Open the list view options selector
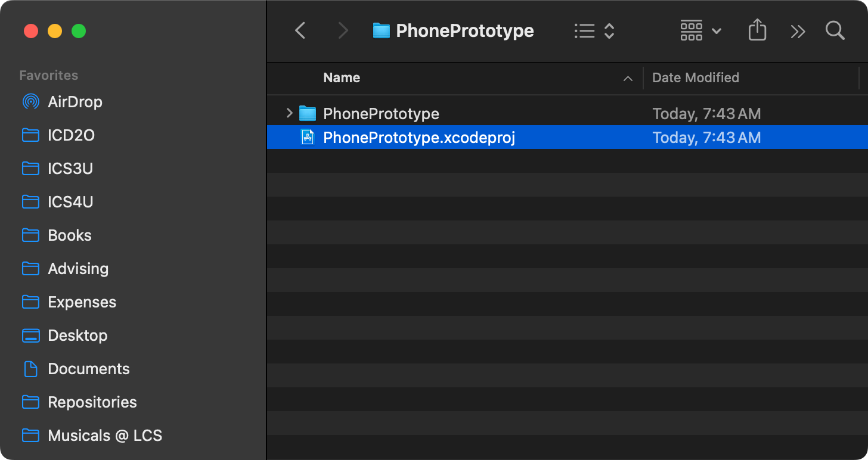This screenshot has width=868, height=460. pyautogui.click(x=594, y=31)
